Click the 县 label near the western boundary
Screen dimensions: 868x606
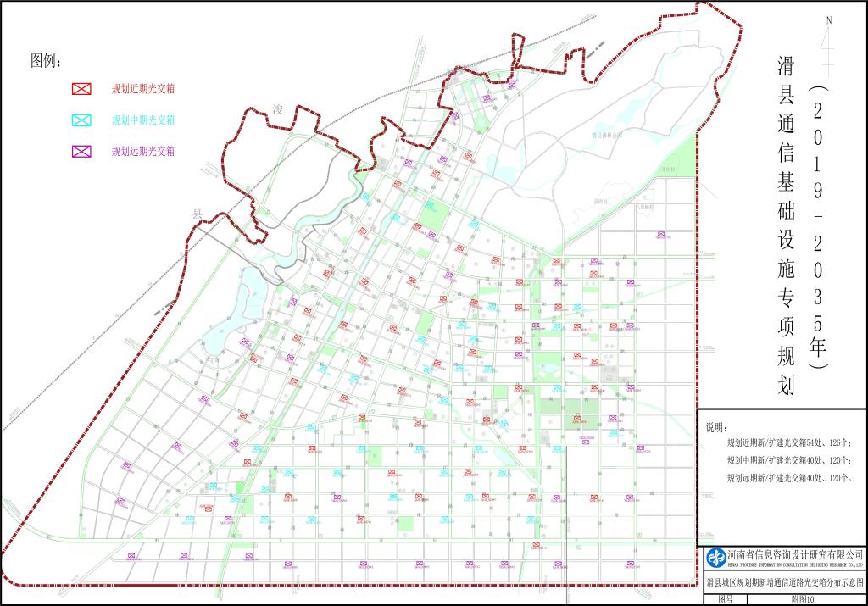tap(197, 214)
